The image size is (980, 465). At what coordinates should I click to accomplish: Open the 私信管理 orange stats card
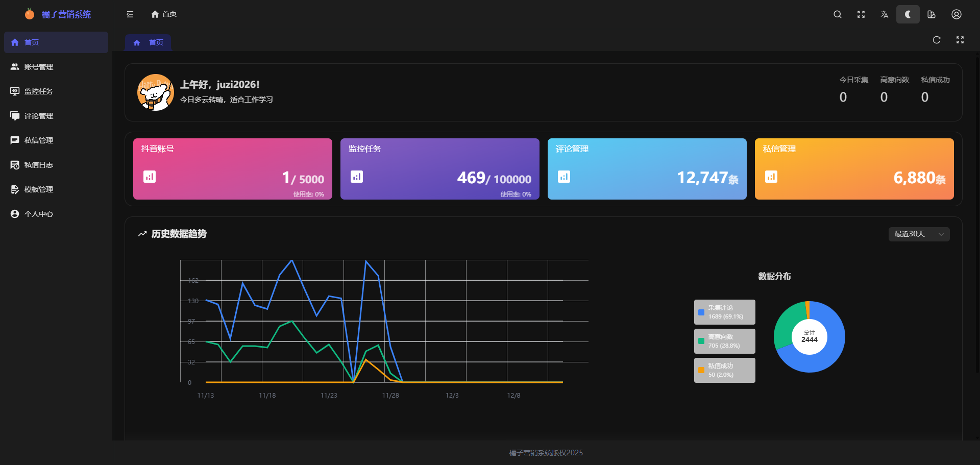click(x=854, y=169)
